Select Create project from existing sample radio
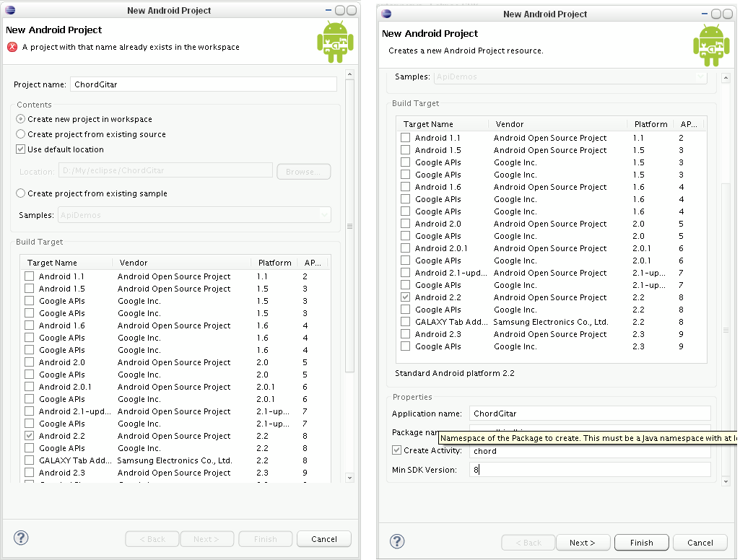The height and width of the screenshot is (560, 740). (x=20, y=193)
